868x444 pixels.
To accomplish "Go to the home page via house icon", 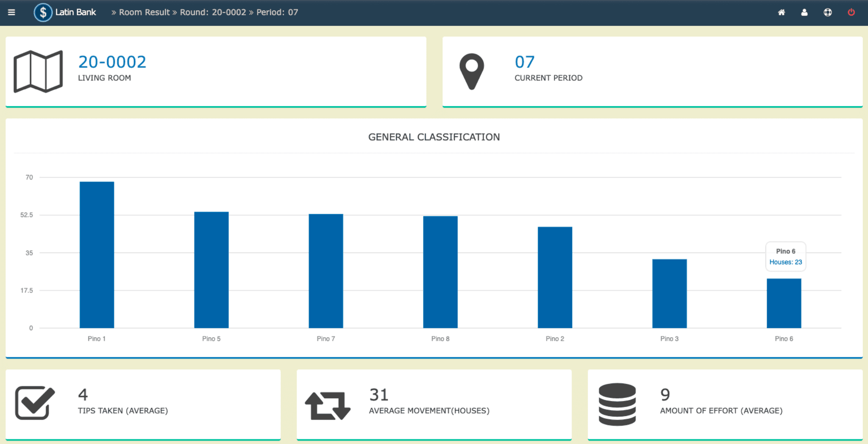I will (x=781, y=12).
